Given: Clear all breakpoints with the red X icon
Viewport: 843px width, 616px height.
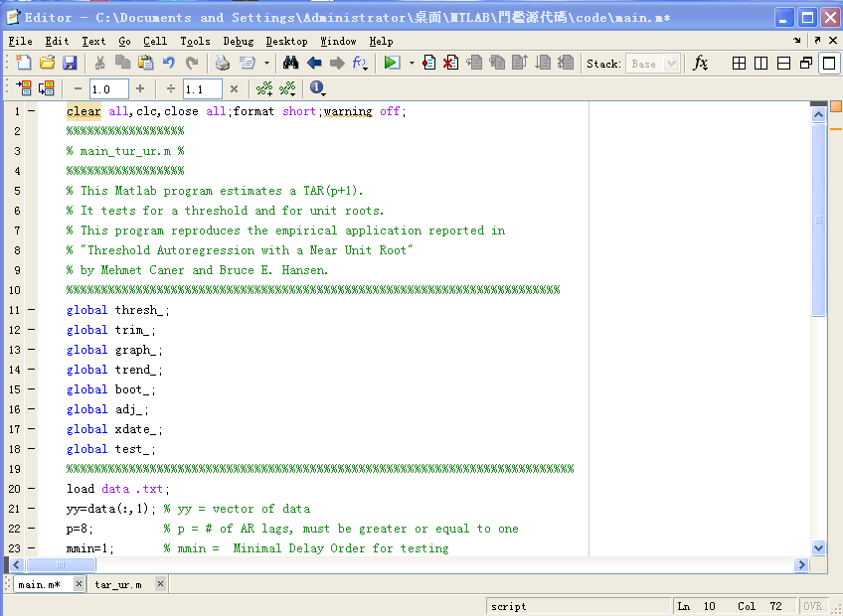Looking at the screenshot, I should 450,63.
